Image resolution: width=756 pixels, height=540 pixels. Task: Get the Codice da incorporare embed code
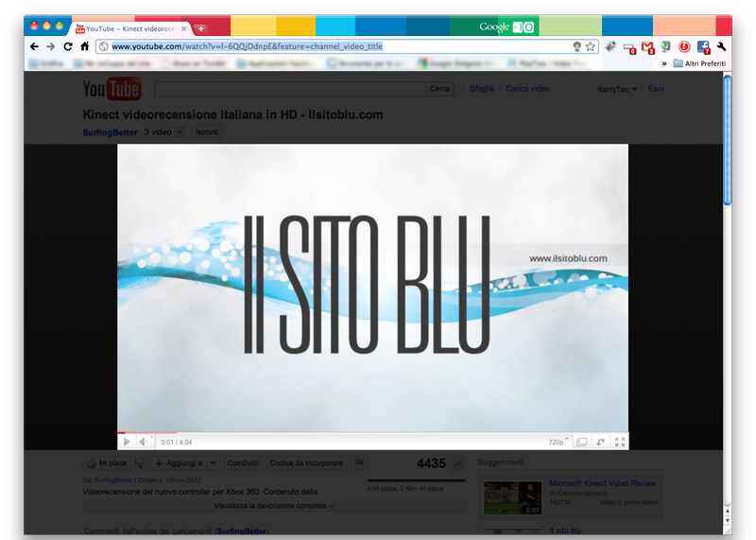coord(306,463)
